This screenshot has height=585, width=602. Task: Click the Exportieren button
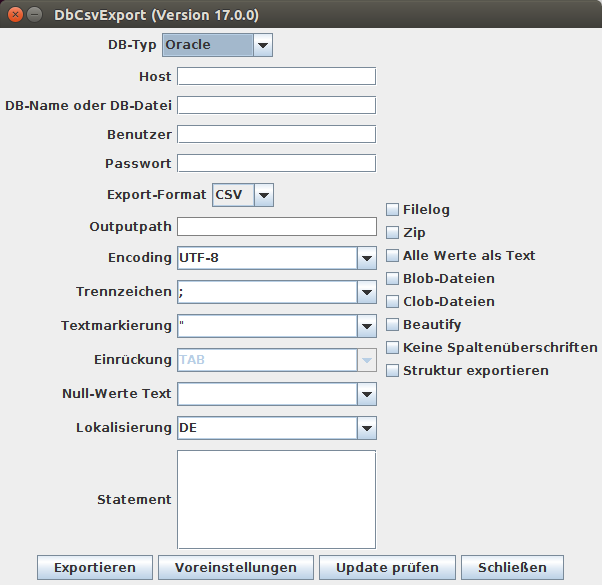click(95, 568)
